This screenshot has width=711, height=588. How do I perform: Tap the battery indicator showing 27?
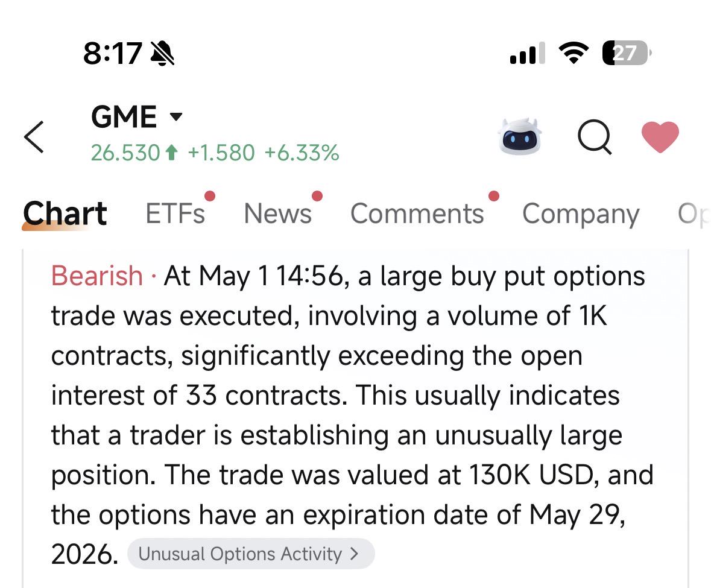tap(627, 53)
